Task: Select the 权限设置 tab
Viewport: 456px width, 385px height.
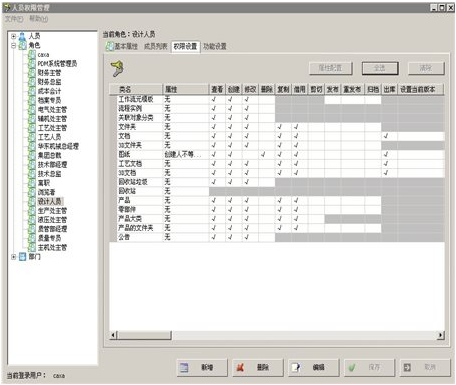Action: tap(185, 46)
